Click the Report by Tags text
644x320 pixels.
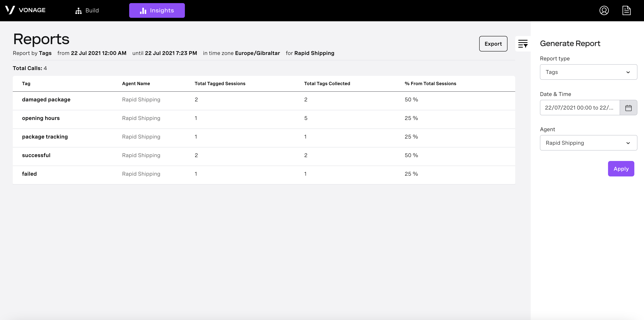[32, 53]
